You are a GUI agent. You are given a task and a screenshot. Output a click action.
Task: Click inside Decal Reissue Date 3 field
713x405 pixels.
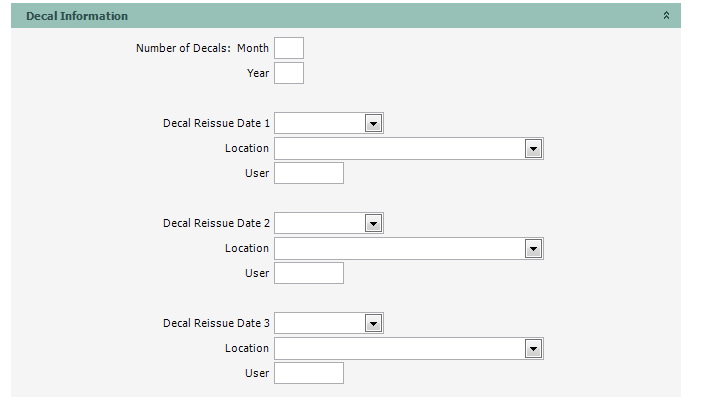tap(319, 323)
